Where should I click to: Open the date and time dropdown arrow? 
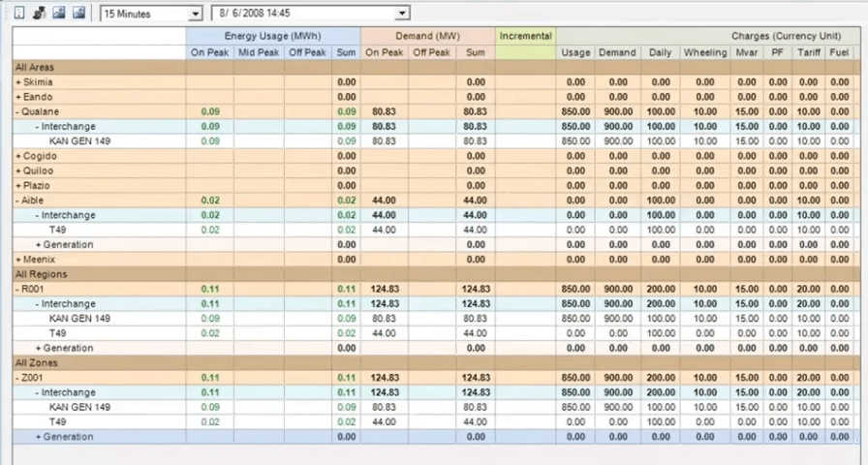tap(403, 14)
